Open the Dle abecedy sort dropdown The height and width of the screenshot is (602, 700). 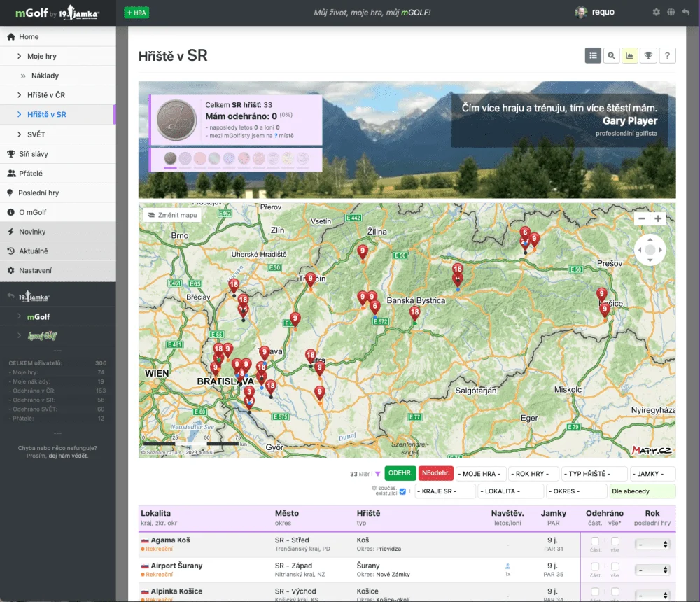coord(643,491)
